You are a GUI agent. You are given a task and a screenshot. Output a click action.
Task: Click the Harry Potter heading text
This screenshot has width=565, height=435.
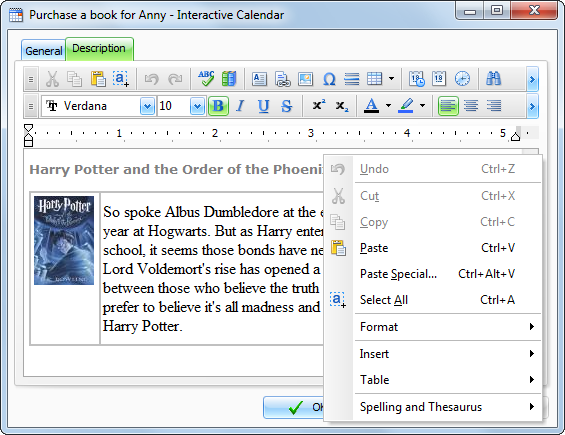point(176,169)
